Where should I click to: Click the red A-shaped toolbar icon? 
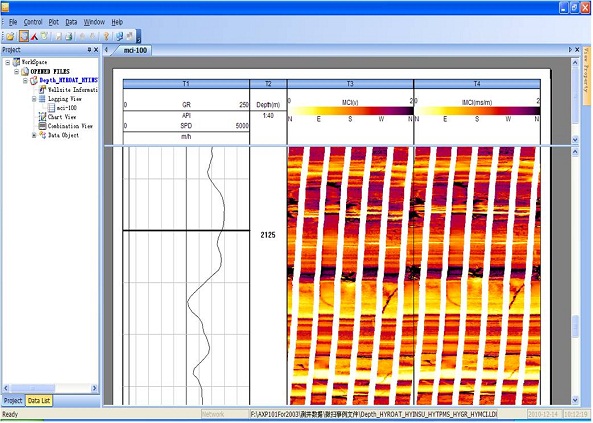34,36
